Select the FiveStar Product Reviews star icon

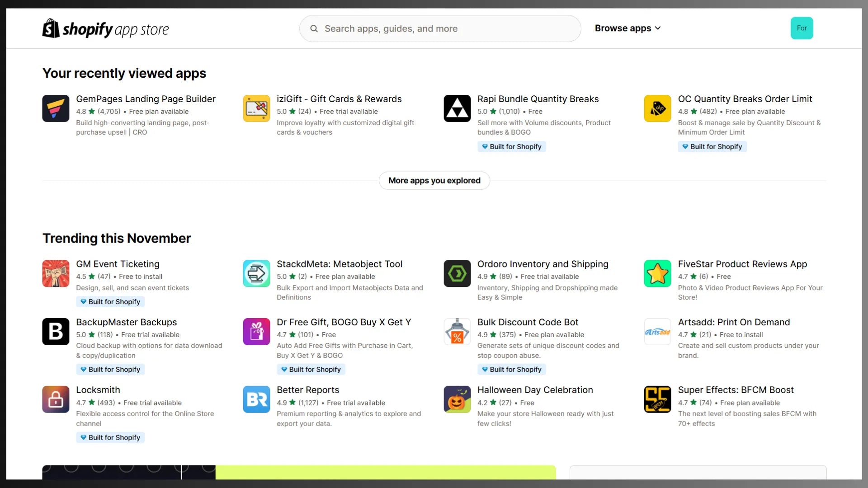coord(657,273)
